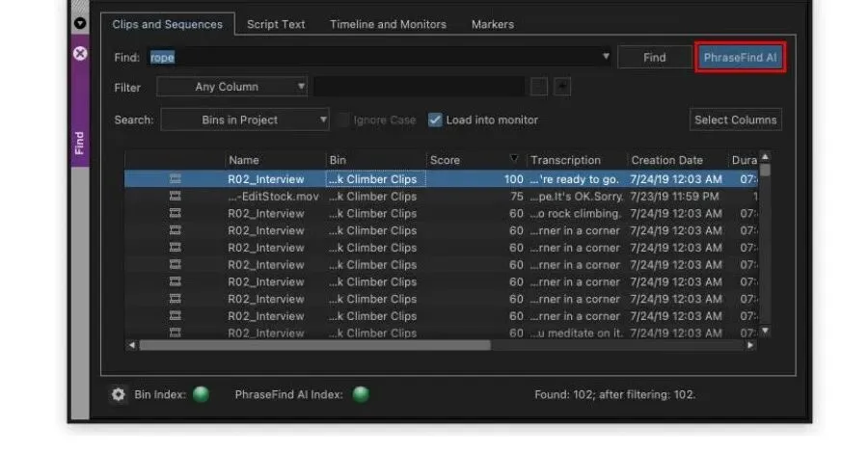Select the Clips and Sequences tab
This screenshot has width=868, height=453.
(167, 24)
